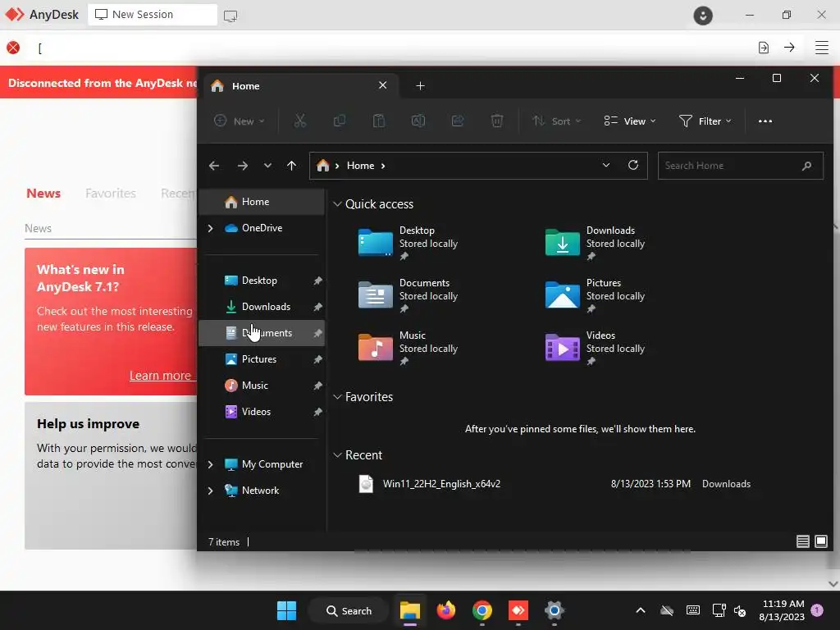
Task: Click the Copy icon in Explorer toolbar
Action: coord(339,121)
